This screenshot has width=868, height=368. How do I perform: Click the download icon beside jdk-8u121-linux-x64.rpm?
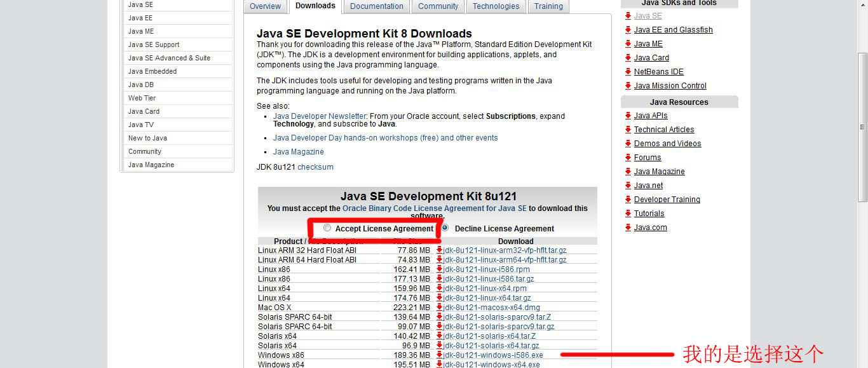click(x=439, y=288)
